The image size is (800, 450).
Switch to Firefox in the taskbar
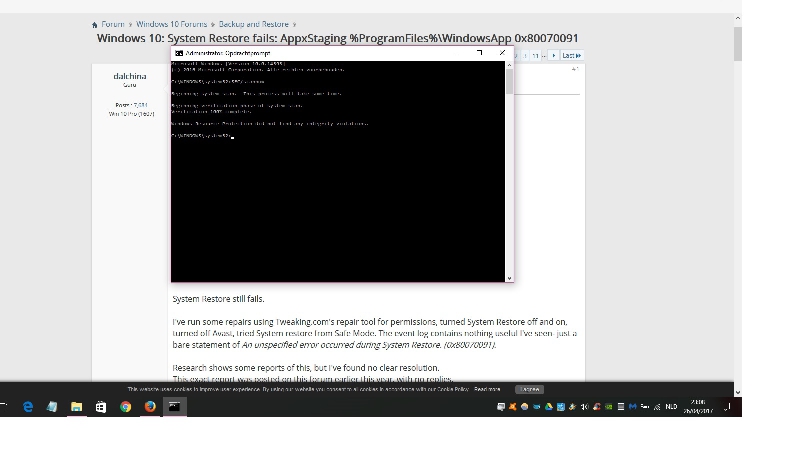[x=150, y=407]
